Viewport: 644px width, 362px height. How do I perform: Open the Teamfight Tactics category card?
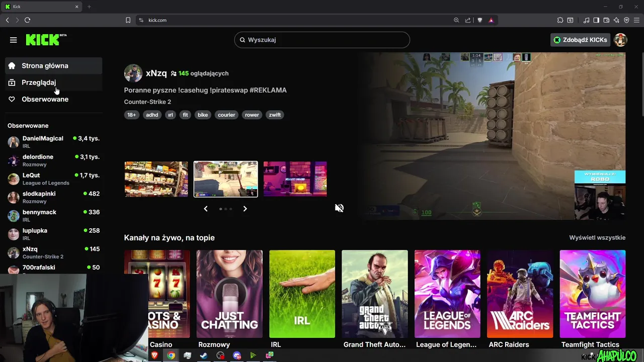click(593, 294)
